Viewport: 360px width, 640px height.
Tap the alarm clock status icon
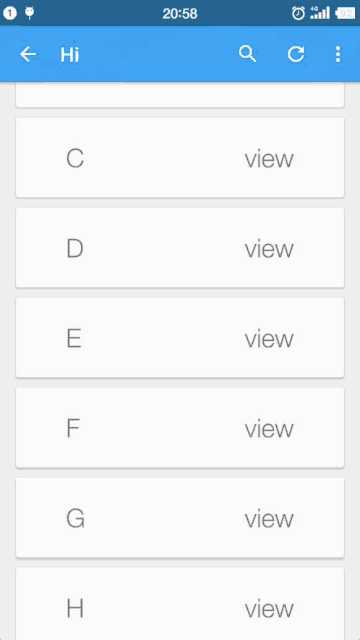point(298,13)
